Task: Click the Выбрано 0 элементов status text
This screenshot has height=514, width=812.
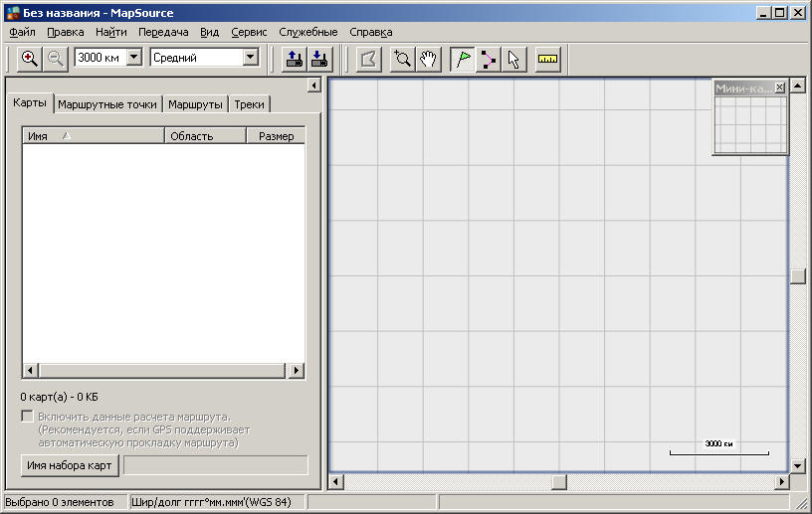Action: tap(60, 502)
